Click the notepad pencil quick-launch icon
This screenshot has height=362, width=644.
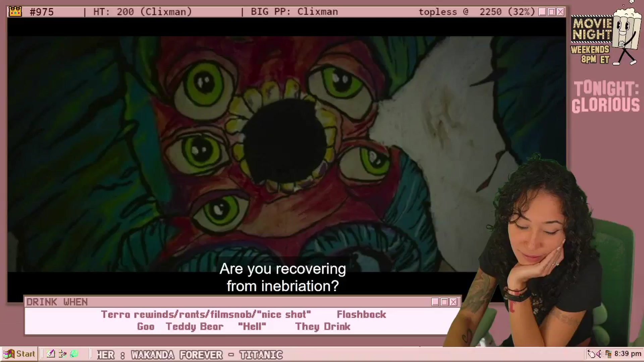51,354
